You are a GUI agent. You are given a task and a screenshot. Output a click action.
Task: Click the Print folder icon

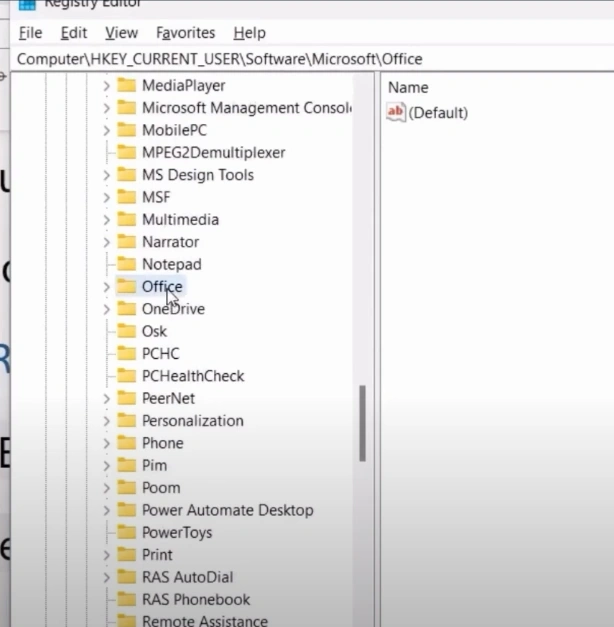coord(126,555)
